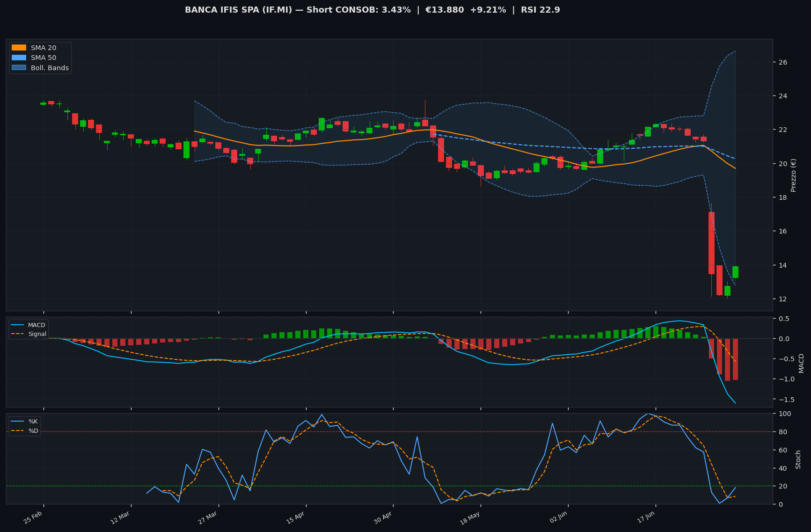
Task: Click the 18 May date label
Action: click(x=470, y=517)
